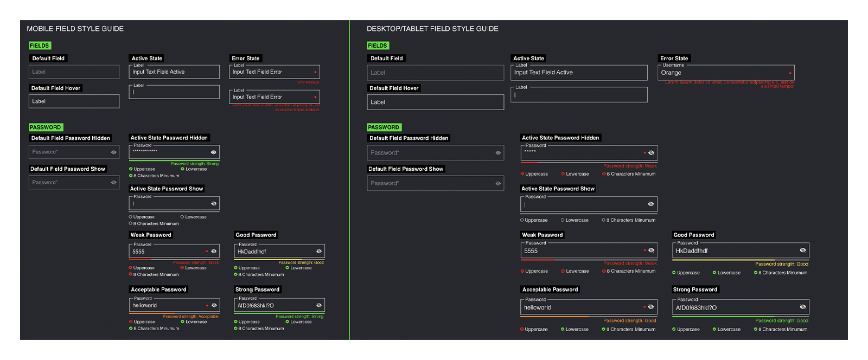Hide password in desktop Strong Password field
This screenshot has height=360, width=868.
coord(802,307)
